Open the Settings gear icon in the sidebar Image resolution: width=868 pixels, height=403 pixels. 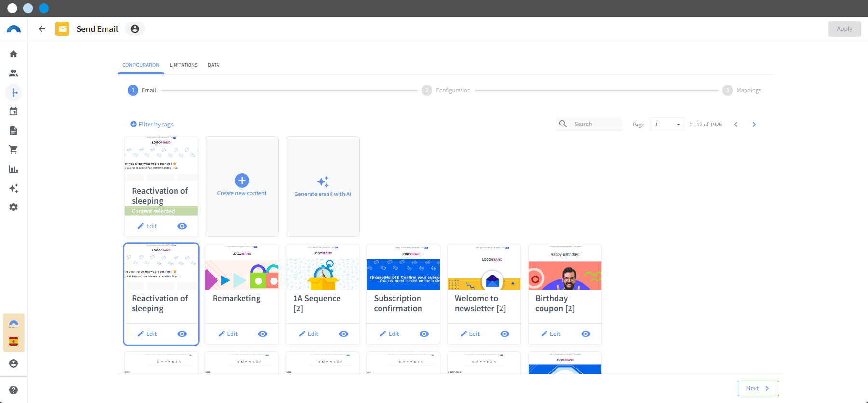point(14,207)
